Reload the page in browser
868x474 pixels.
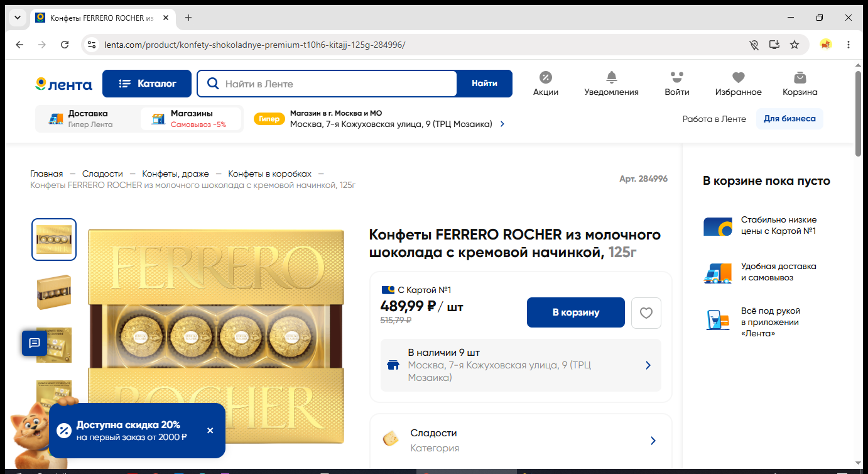(65, 45)
